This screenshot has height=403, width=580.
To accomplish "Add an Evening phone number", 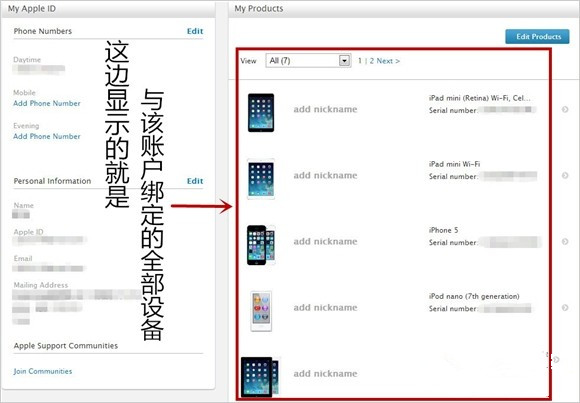I will coord(47,136).
